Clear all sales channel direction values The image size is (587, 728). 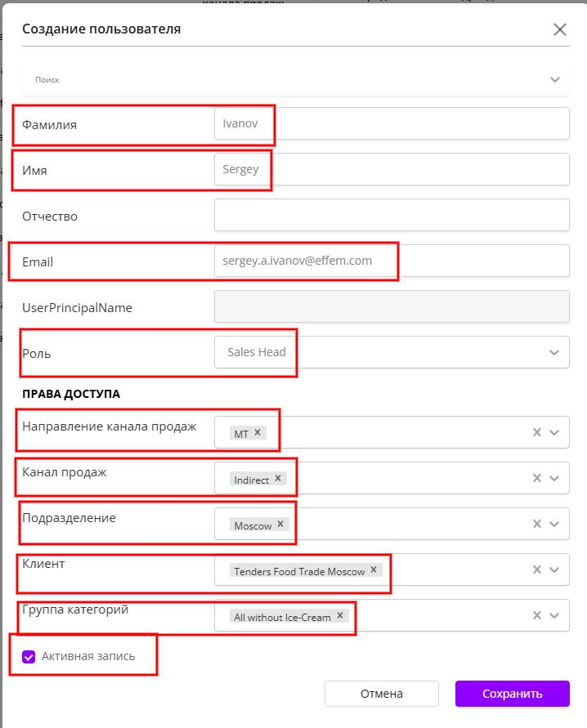pos(537,433)
